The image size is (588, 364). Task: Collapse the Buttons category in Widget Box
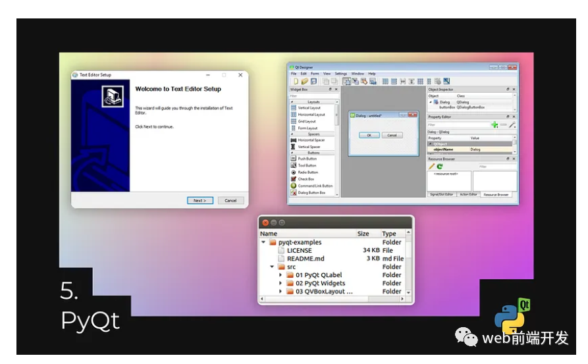[x=292, y=153]
